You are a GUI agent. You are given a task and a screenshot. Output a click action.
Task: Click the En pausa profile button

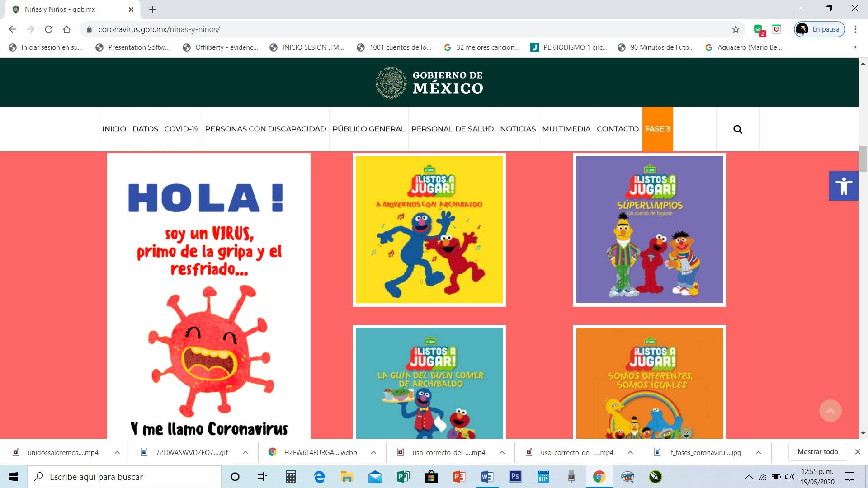tap(820, 29)
